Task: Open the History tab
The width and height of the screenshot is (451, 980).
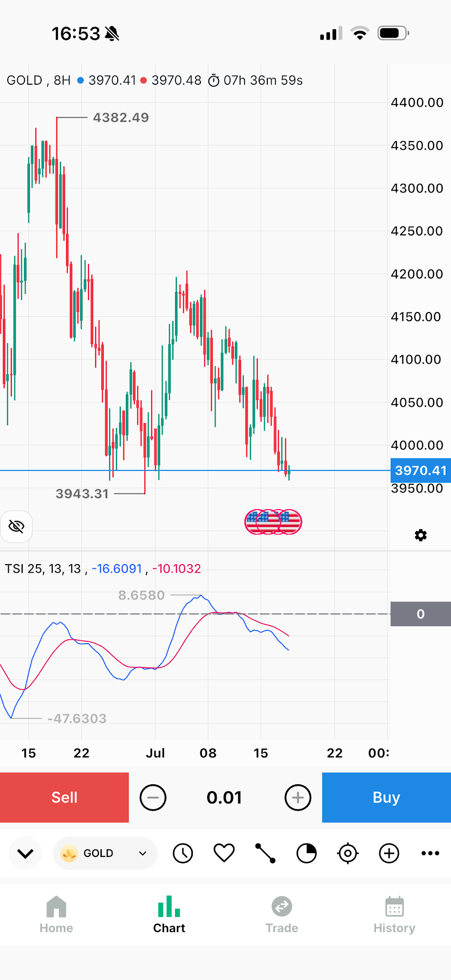Action: click(x=395, y=914)
